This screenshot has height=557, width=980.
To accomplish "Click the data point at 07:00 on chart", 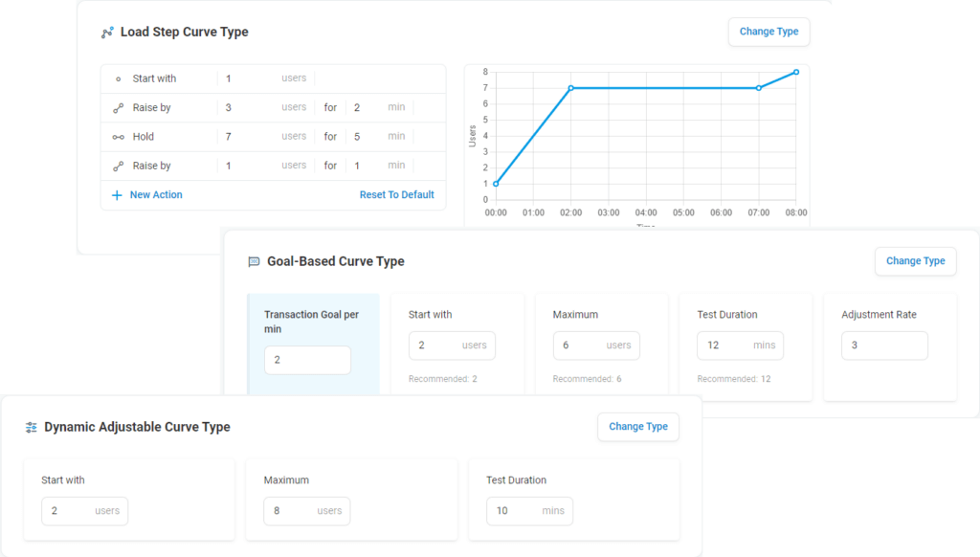I will (758, 88).
